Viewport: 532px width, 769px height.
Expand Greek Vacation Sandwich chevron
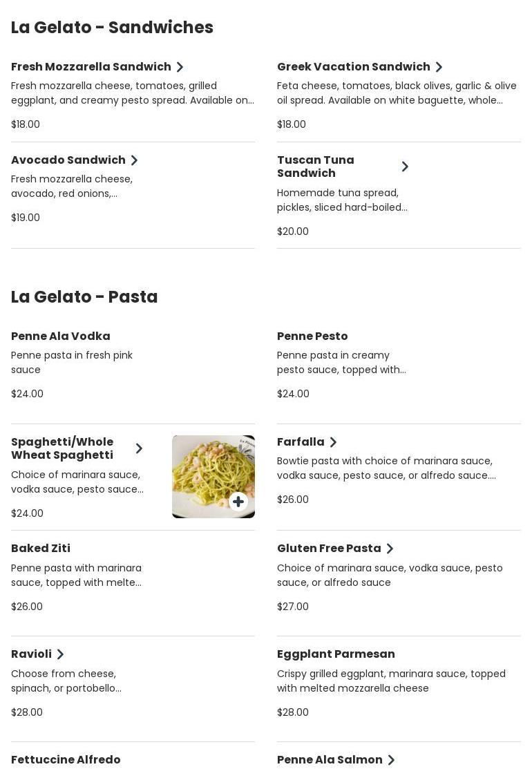tap(439, 67)
